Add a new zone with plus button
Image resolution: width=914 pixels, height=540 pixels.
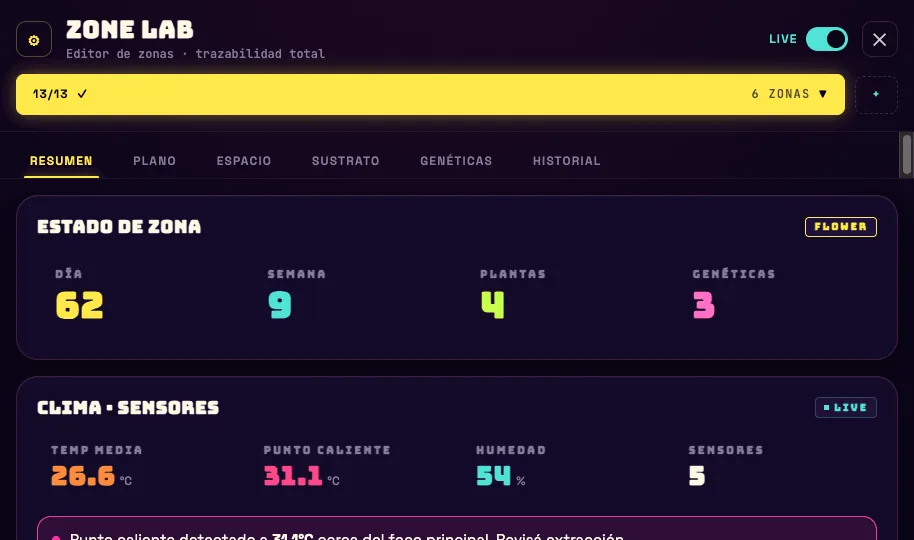click(x=876, y=94)
